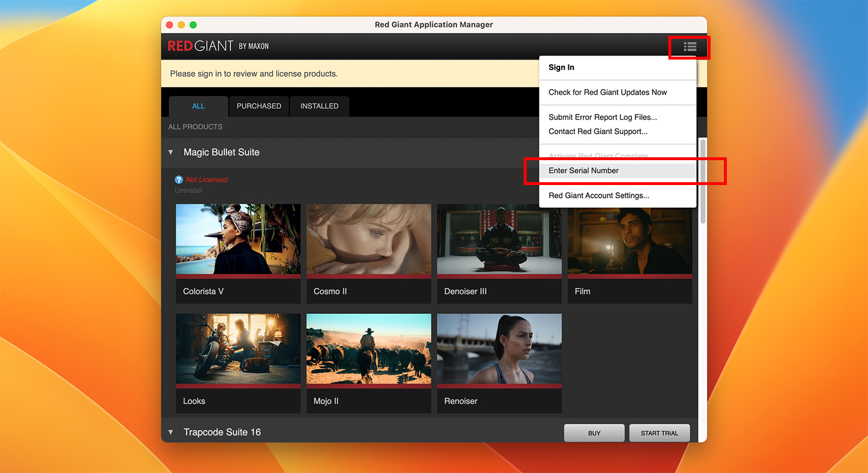Screen dimensions: 868x473
Task: Click Enter Serial Number menu item
Action: (x=583, y=171)
